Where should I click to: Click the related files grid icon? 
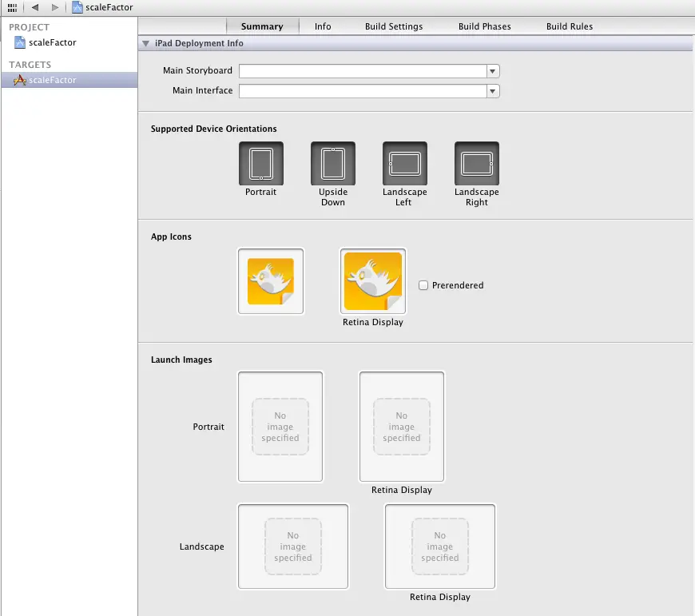(x=12, y=7)
